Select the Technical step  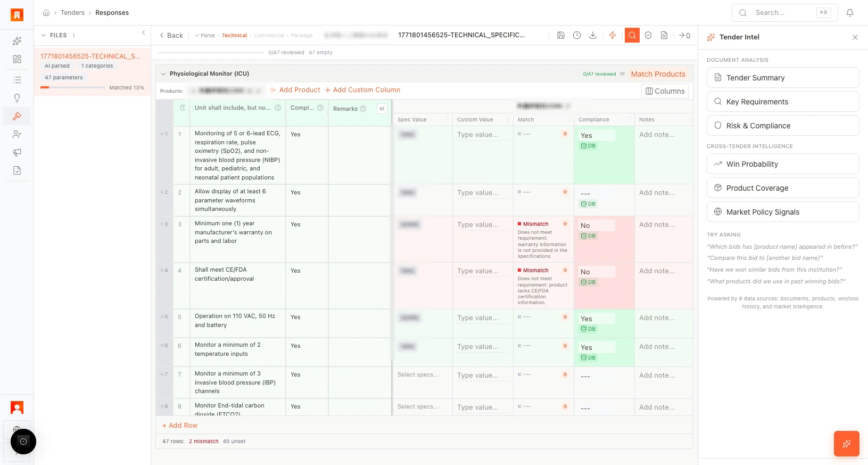tap(234, 36)
